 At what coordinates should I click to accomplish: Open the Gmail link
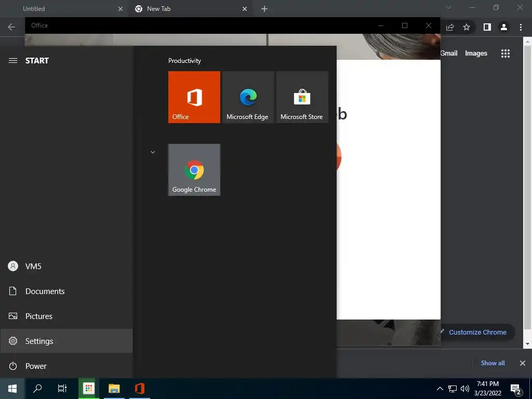(x=449, y=54)
